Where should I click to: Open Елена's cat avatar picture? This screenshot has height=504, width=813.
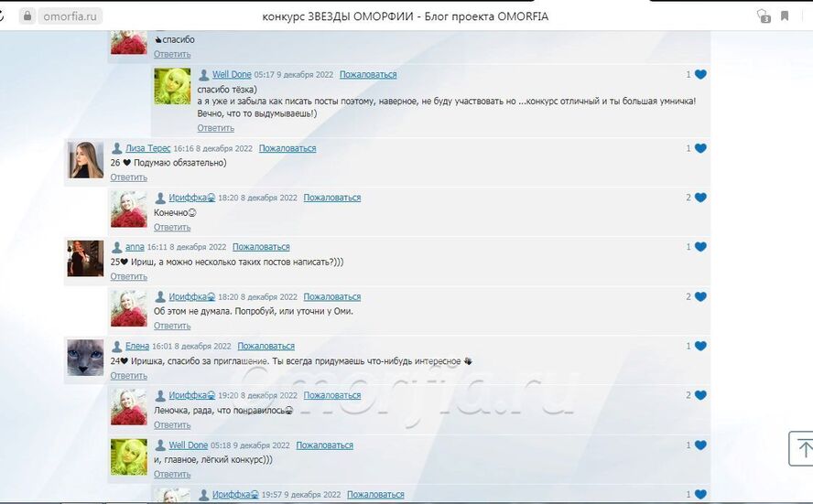tap(85, 358)
